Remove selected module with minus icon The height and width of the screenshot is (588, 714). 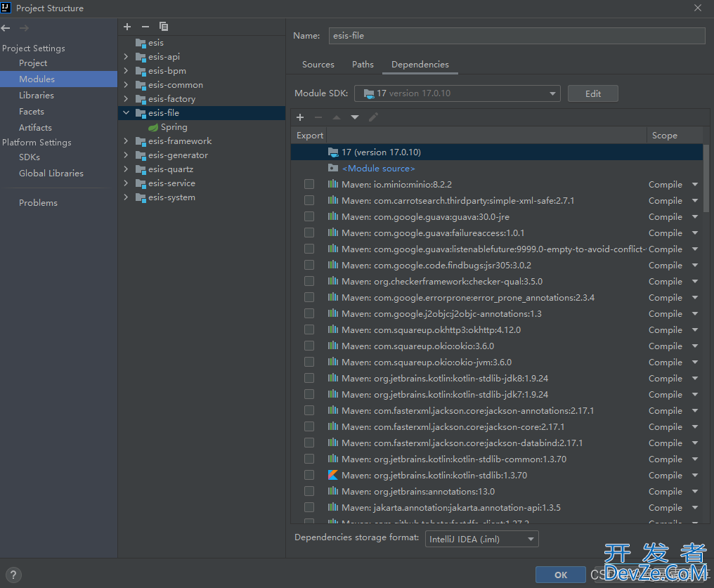(145, 27)
